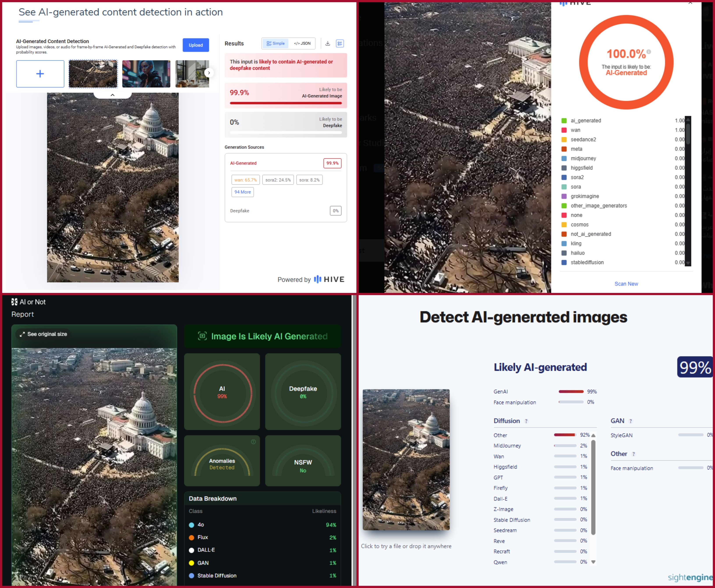This screenshot has width=715, height=588.
Task: Click the download results icon
Action: 327,43
